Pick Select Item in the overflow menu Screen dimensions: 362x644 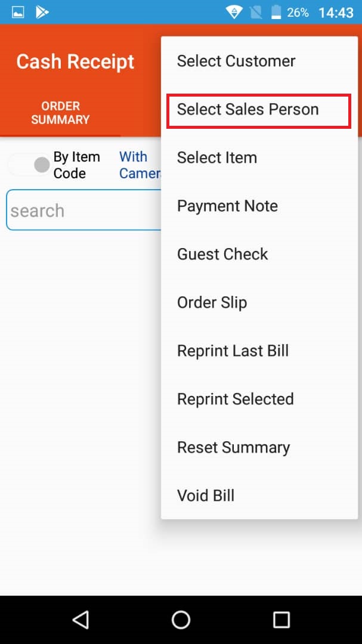[217, 157]
